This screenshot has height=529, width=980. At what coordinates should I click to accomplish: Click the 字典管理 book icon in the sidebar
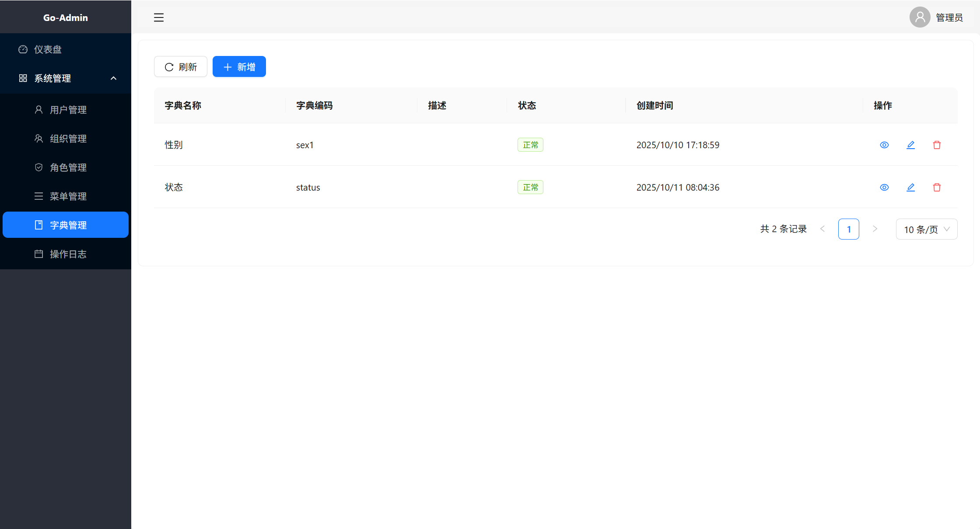click(x=38, y=225)
